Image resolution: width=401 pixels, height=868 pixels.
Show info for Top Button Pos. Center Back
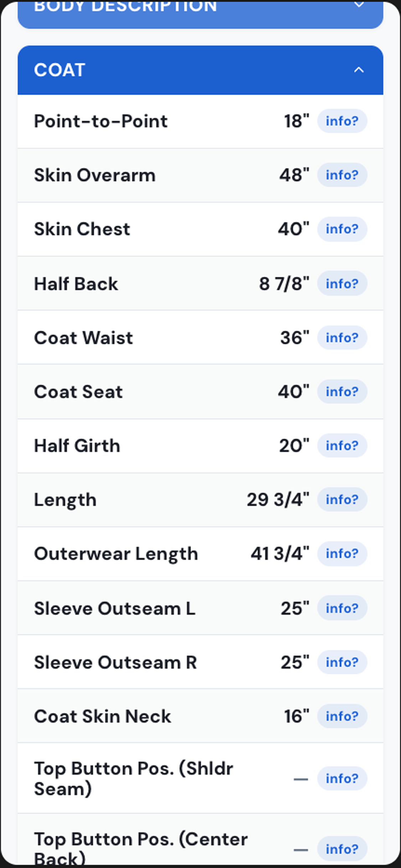click(342, 849)
